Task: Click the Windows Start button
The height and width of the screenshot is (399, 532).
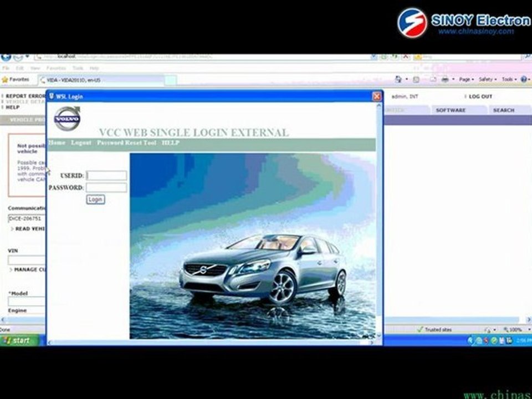Action: pos(19,340)
